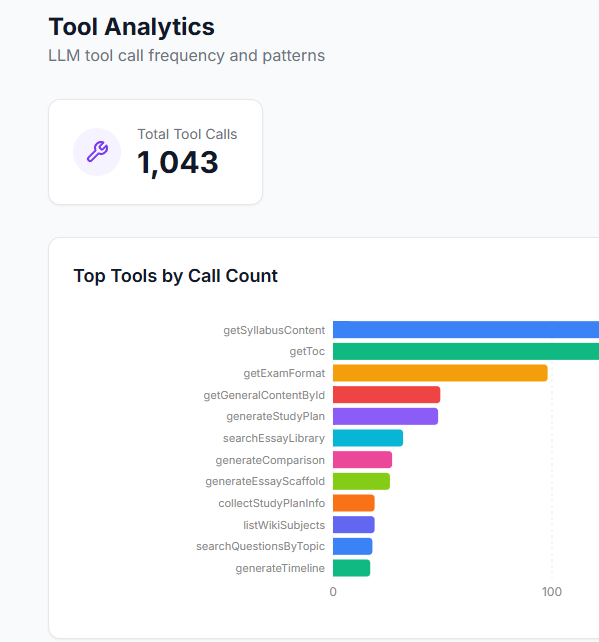The image size is (599, 642).
Task: Click the red getGeneralContentById bar
Action: (387, 395)
